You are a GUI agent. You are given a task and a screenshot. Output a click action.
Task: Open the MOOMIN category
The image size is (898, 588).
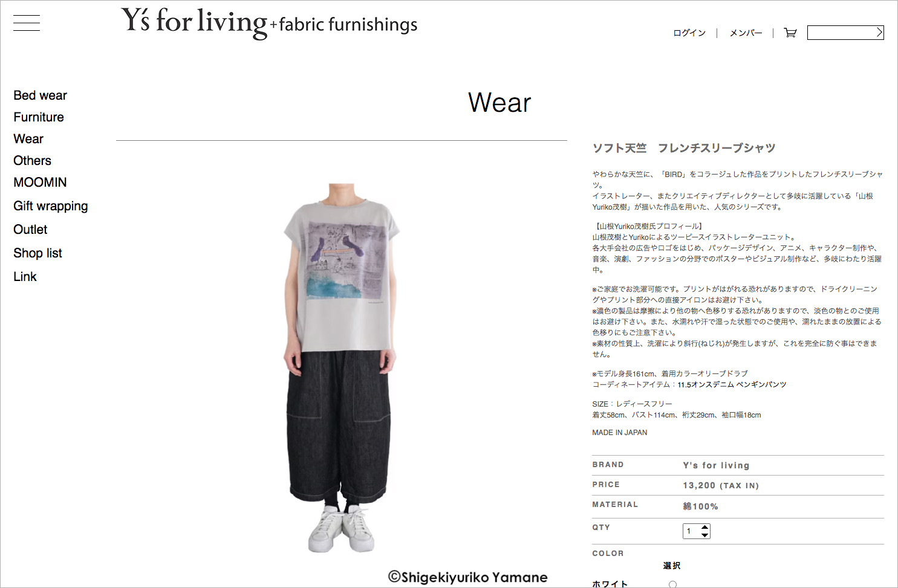click(40, 183)
